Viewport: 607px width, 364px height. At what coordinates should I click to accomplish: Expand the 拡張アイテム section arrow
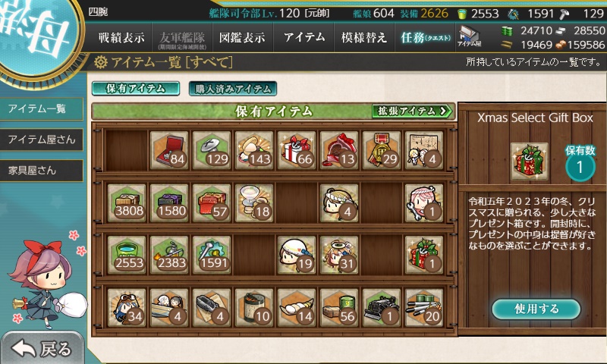click(x=412, y=111)
